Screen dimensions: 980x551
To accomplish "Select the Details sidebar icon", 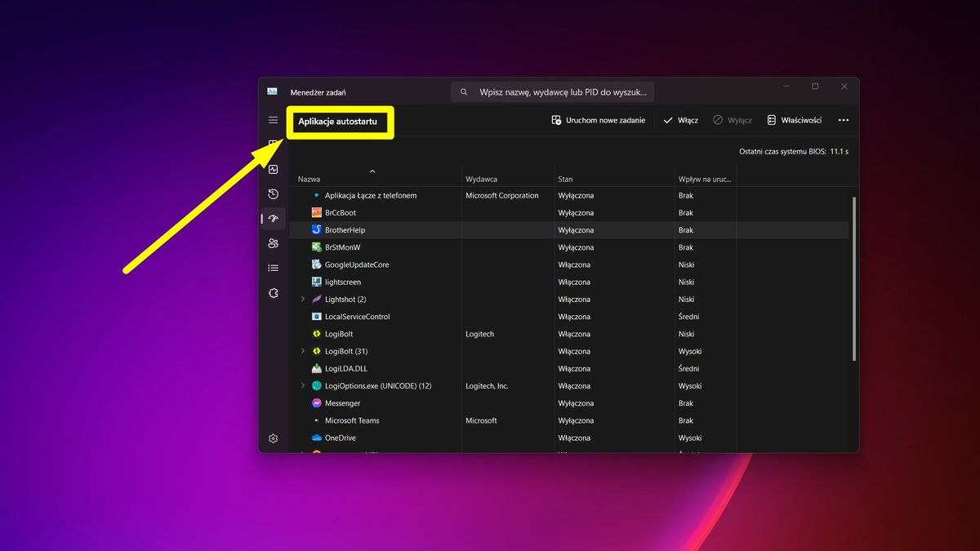I will [x=273, y=267].
